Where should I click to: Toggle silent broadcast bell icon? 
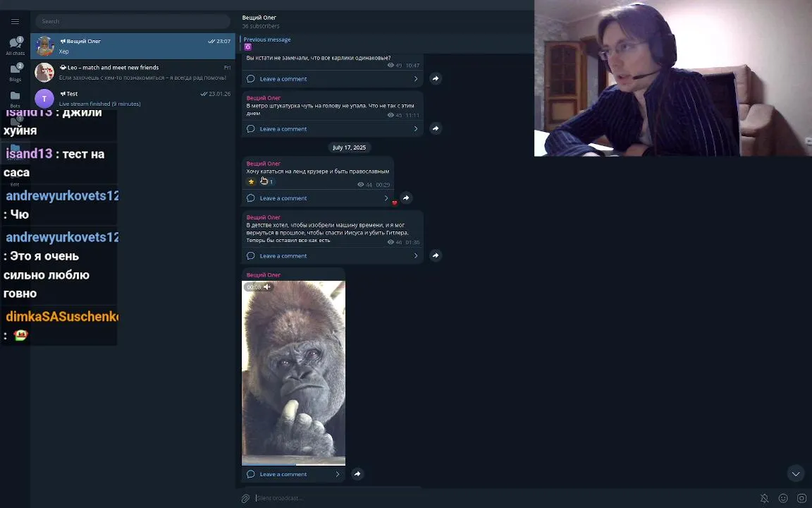[x=764, y=498]
